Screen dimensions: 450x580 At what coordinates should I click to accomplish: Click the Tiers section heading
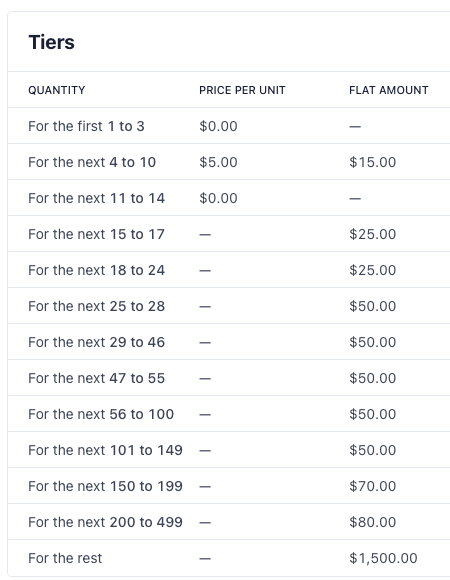[51, 42]
